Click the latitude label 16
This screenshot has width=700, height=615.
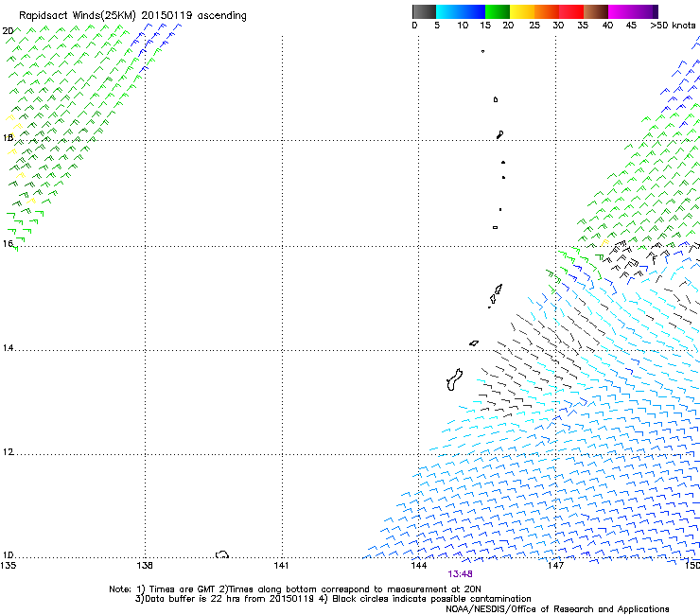(8, 243)
